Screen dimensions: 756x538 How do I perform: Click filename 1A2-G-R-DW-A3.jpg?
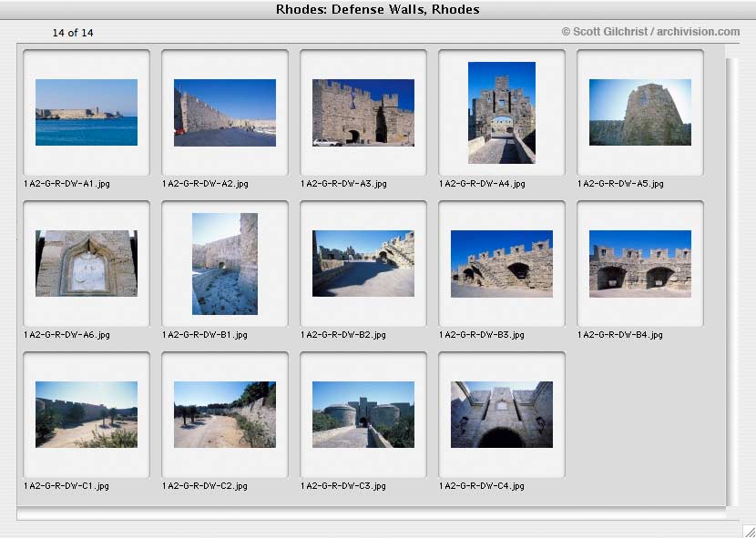343,184
